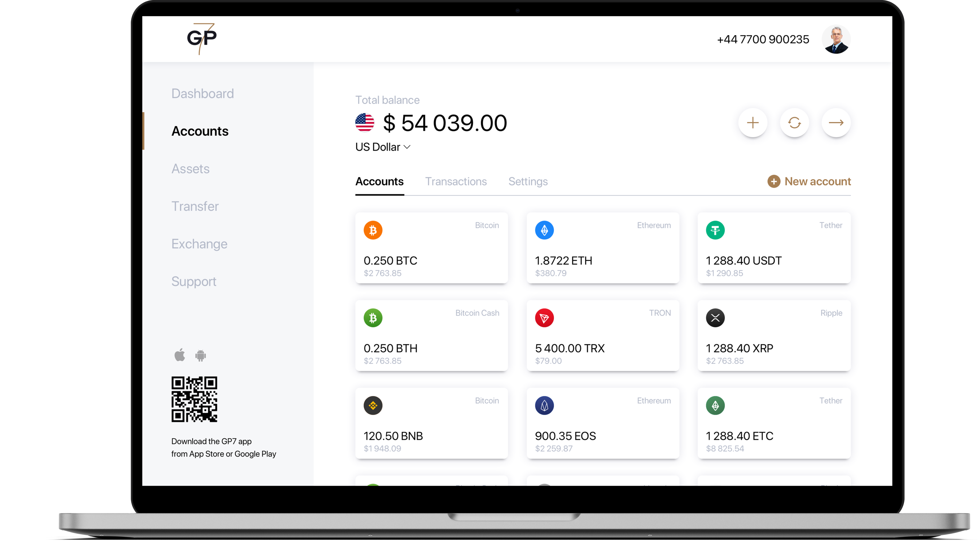The image size is (980, 554).
Task: Toggle the Transfer sidebar section
Action: click(x=195, y=206)
